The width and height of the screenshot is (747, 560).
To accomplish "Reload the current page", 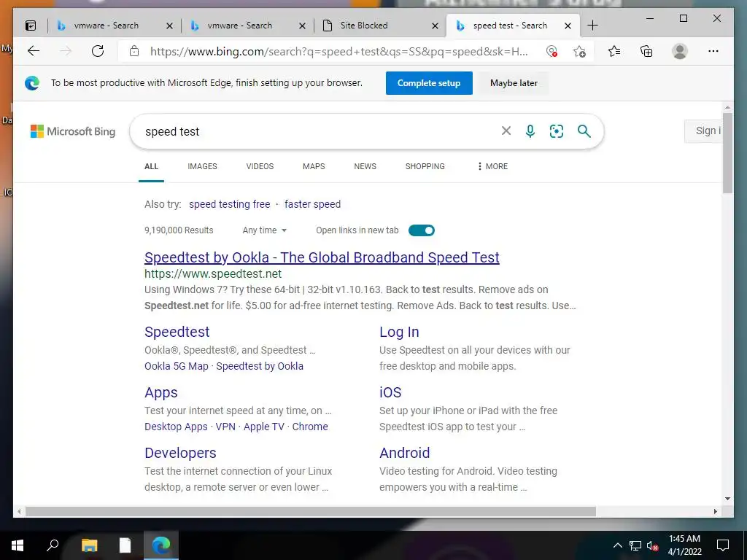I will click(98, 51).
